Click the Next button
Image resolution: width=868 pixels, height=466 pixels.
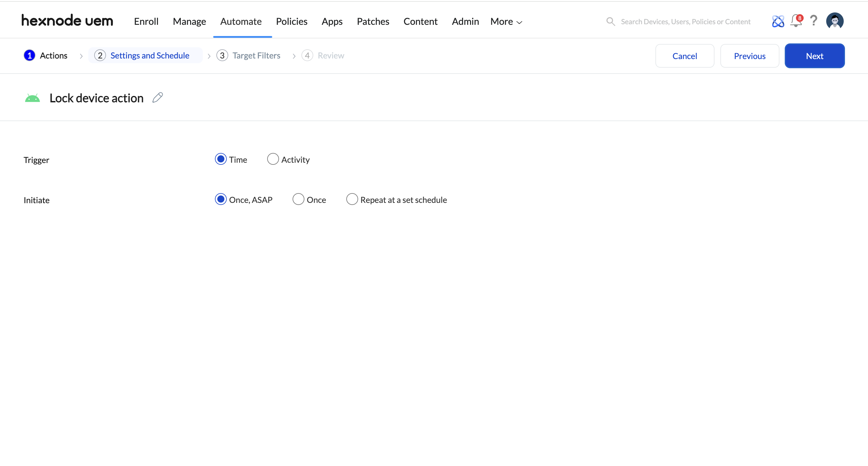815,56
